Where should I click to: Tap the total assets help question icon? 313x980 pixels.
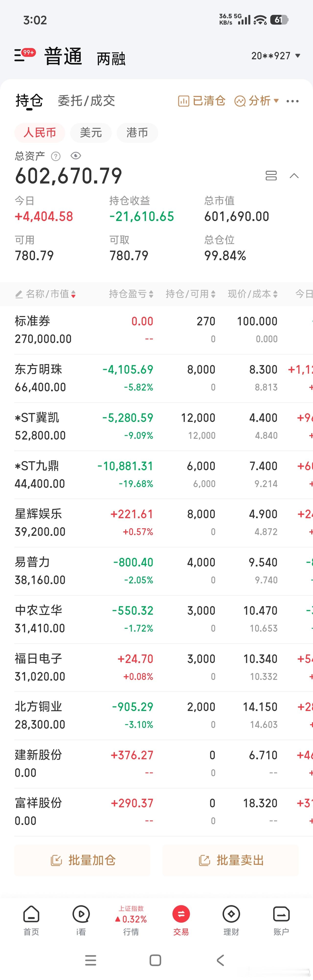tap(56, 156)
